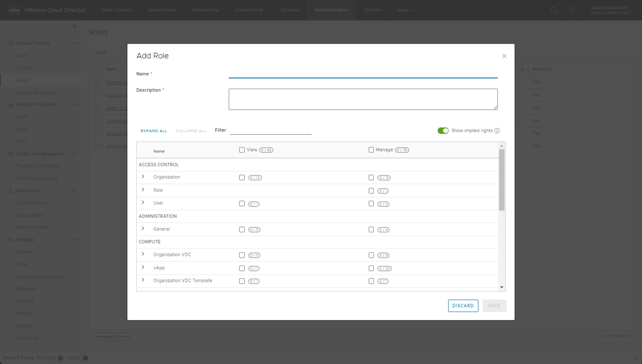Image resolution: width=642 pixels, height=364 pixels.
Task: Click the Manage Columns button
Action: [113, 336]
